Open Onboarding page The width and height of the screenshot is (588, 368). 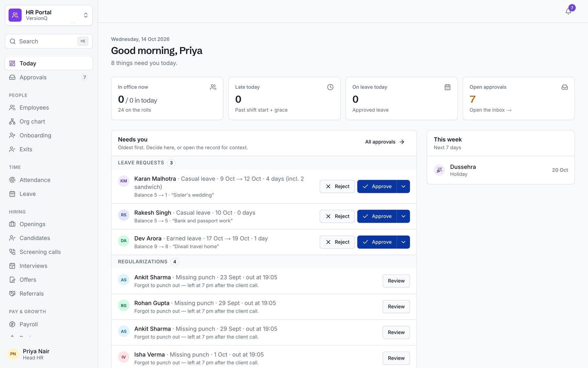pyautogui.click(x=49, y=135)
